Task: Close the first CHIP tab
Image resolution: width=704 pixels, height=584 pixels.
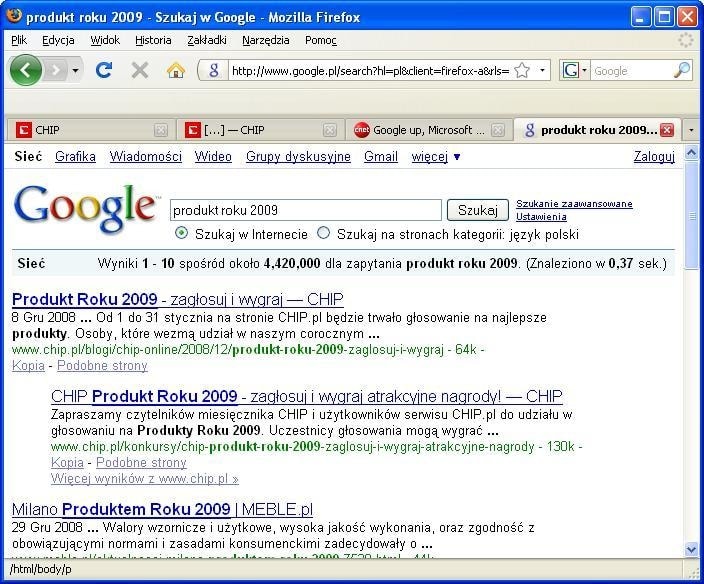Action: point(160,131)
